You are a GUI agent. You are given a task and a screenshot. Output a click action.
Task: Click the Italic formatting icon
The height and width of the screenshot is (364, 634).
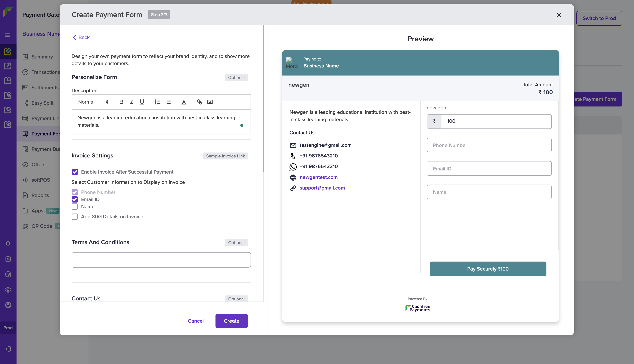click(x=132, y=102)
